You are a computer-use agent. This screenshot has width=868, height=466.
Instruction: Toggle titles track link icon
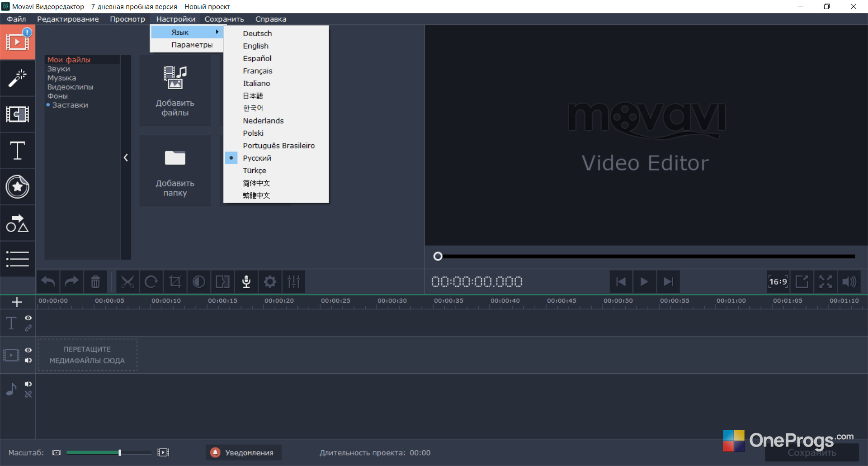[28, 328]
